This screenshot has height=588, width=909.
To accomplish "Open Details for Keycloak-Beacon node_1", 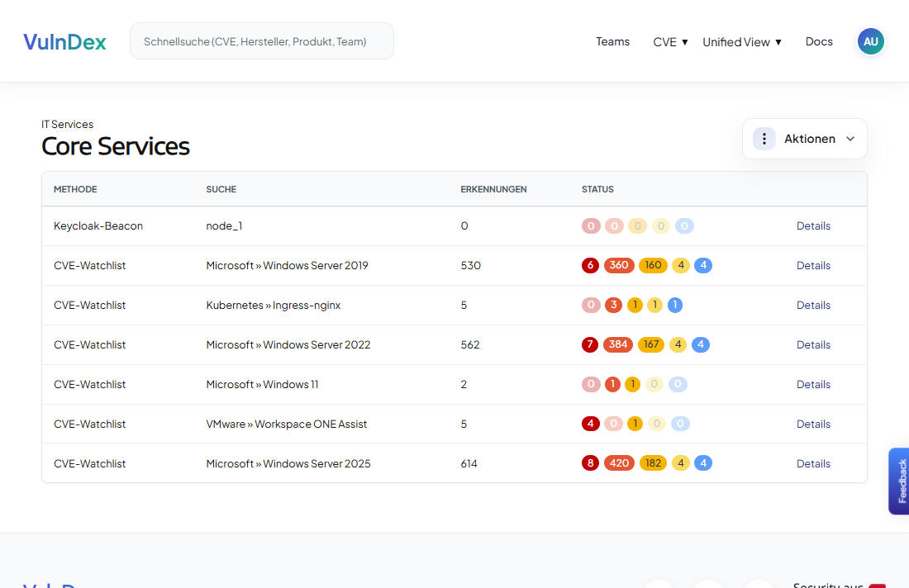I will [x=813, y=226].
